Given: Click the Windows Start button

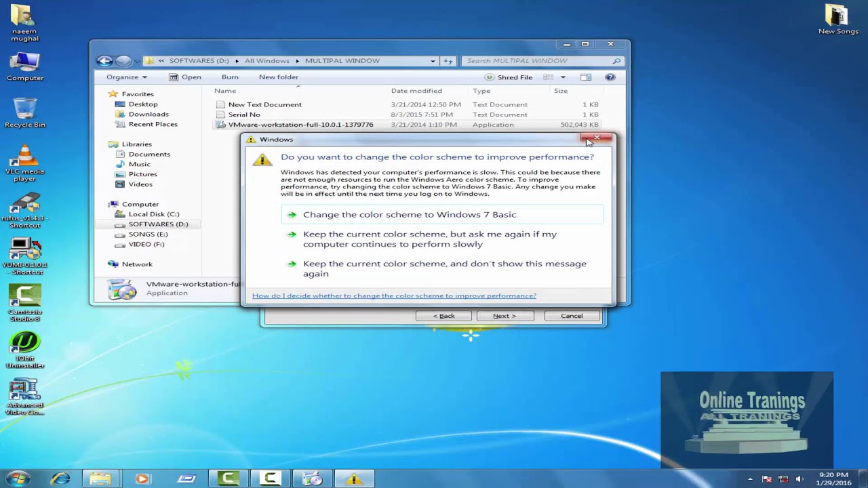Looking at the screenshot, I should [x=18, y=479].
